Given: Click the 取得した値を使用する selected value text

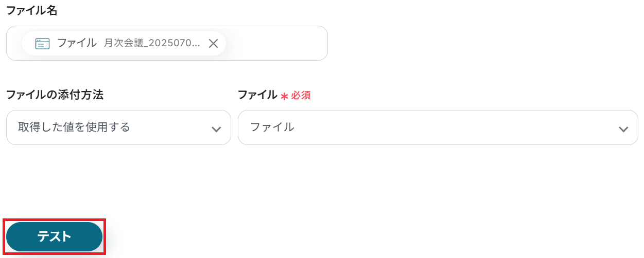Looking at the screenshot, I should pyautogui.click(x=74, y=127).
